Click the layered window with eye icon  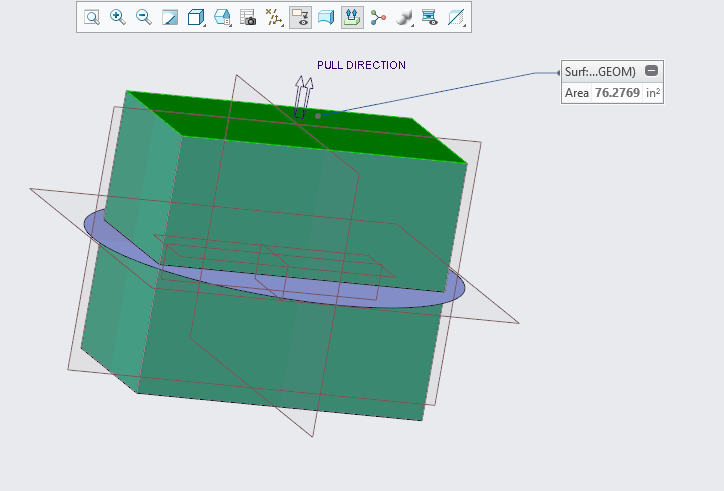(430, 18)
